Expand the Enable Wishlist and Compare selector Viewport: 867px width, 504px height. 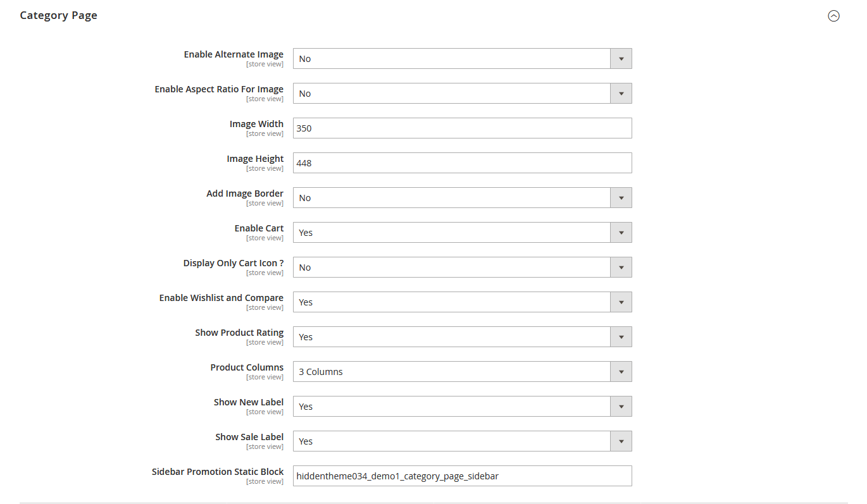coord(621,302)
